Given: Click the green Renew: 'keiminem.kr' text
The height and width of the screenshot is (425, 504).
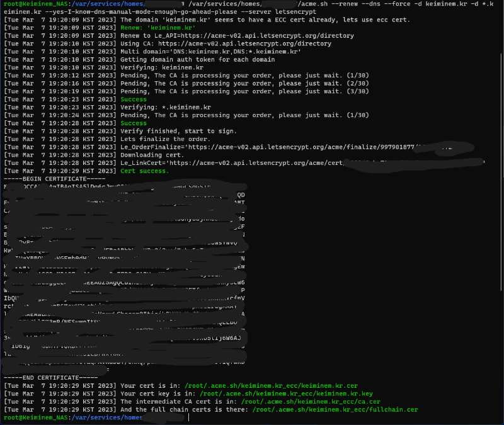Looking at the screenshot, I should [x=157, y=28].
